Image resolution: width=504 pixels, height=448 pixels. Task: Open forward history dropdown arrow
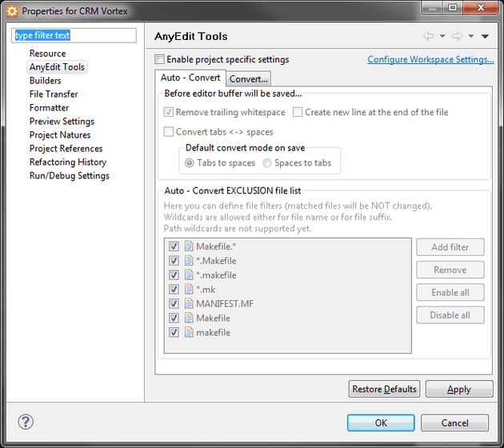click(471, 36)
